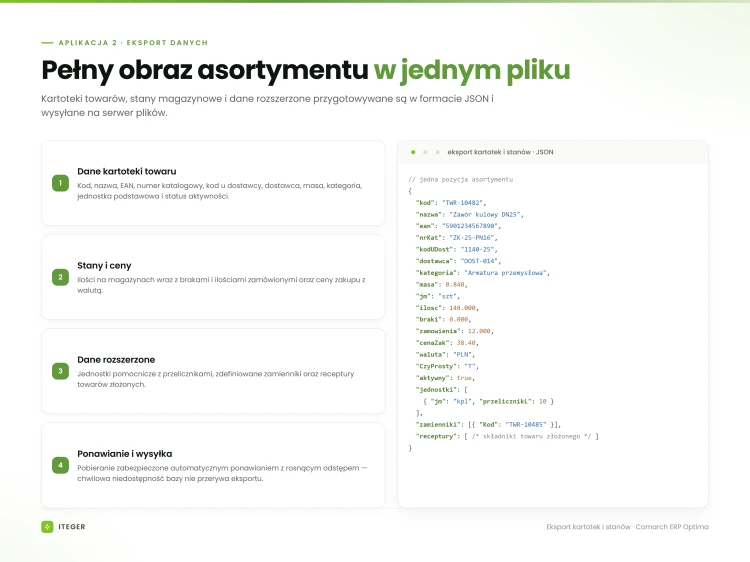Click the number 4 badge beside Ponawianie i wysyłka
Screen dimensions: 750x562
60,465
